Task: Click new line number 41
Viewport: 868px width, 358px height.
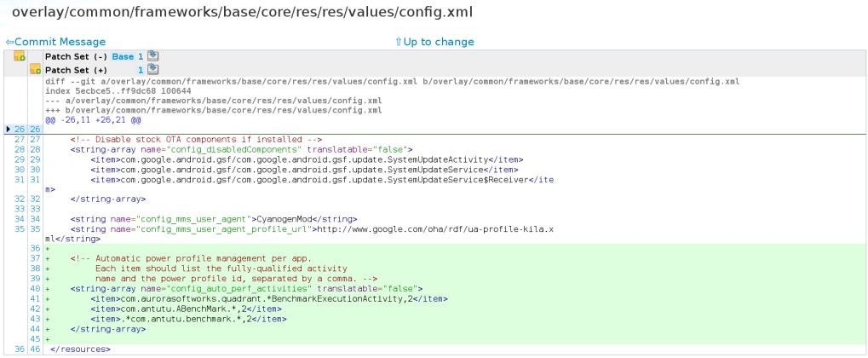Action: pyautogui.click(x=36, y=298)
